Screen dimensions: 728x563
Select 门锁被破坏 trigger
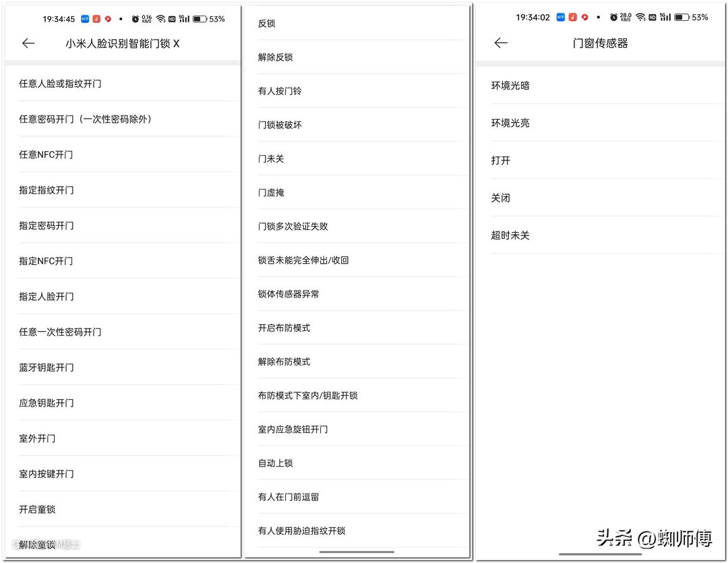[357, 125]
